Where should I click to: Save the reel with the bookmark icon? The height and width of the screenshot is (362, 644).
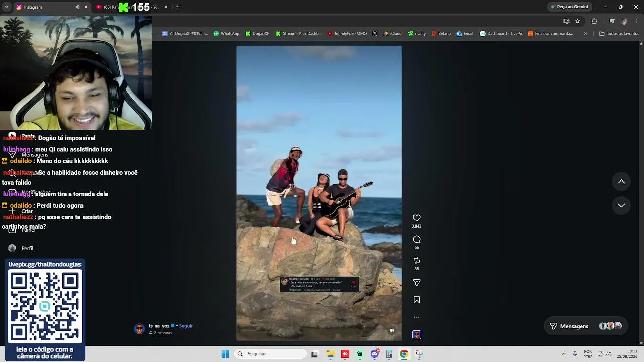(x=417, y=300)
